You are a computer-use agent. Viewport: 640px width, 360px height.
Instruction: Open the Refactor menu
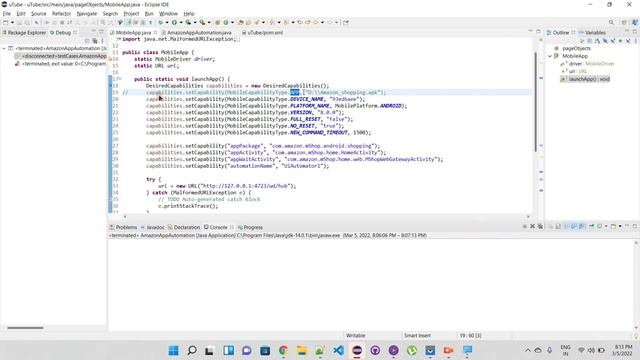tap(61, 13)
